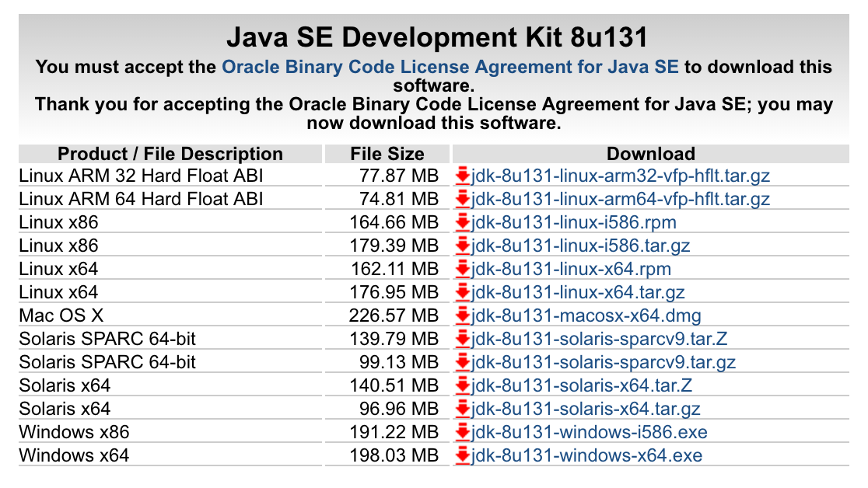Download jdk-8u131-solaris-sparcv9.tar.gz link
Viewport: 868px width, 488px height.
(x=604, y=362)
